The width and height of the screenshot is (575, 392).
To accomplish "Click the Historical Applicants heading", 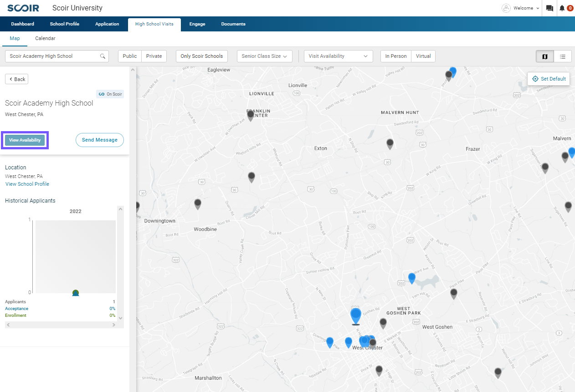I will pyautogui.click(x=30, y=201).
